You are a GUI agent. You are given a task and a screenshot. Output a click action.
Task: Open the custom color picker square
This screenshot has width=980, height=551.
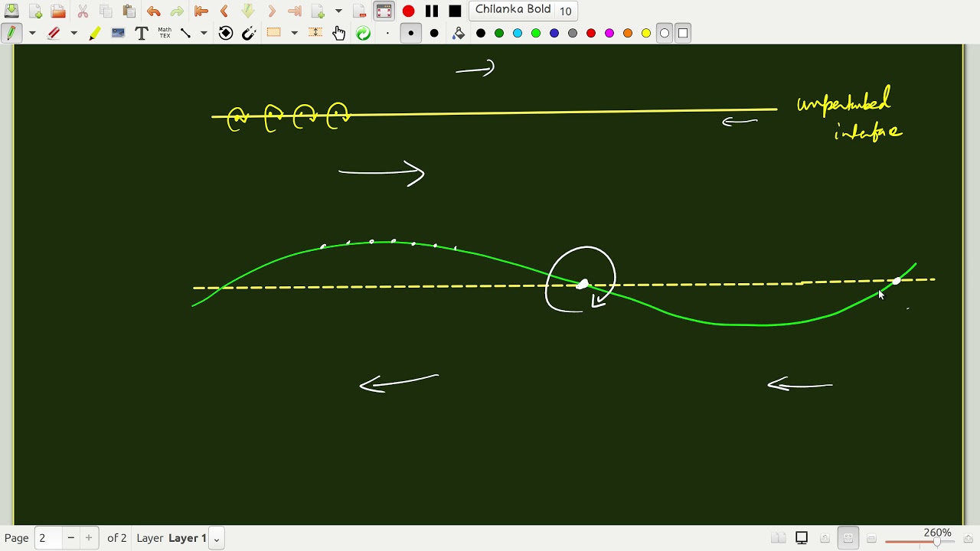[683, 33]
